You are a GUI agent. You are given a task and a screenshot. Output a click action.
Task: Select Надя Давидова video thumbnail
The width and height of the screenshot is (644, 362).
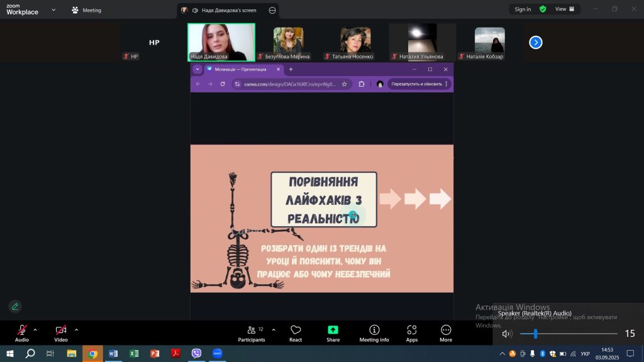[221, 42]
